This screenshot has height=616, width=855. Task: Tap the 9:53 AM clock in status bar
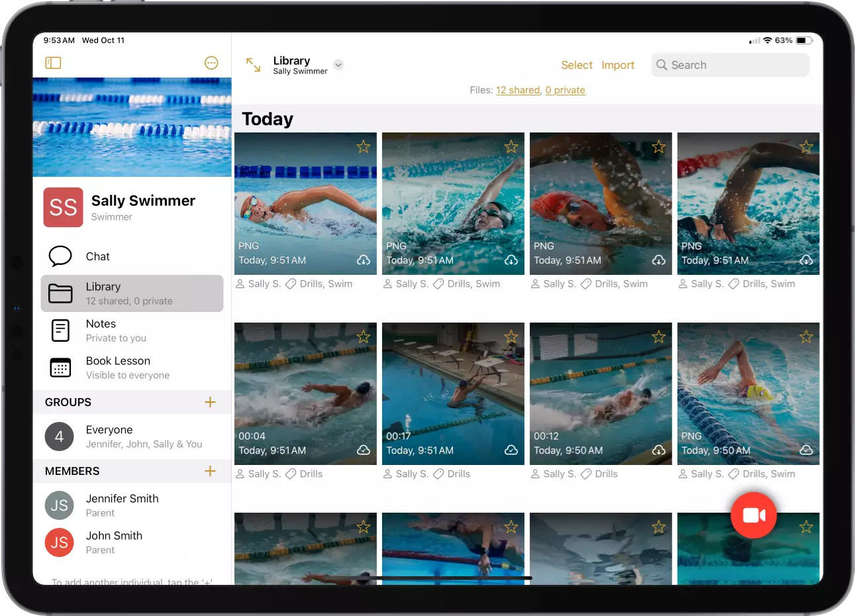59,40
